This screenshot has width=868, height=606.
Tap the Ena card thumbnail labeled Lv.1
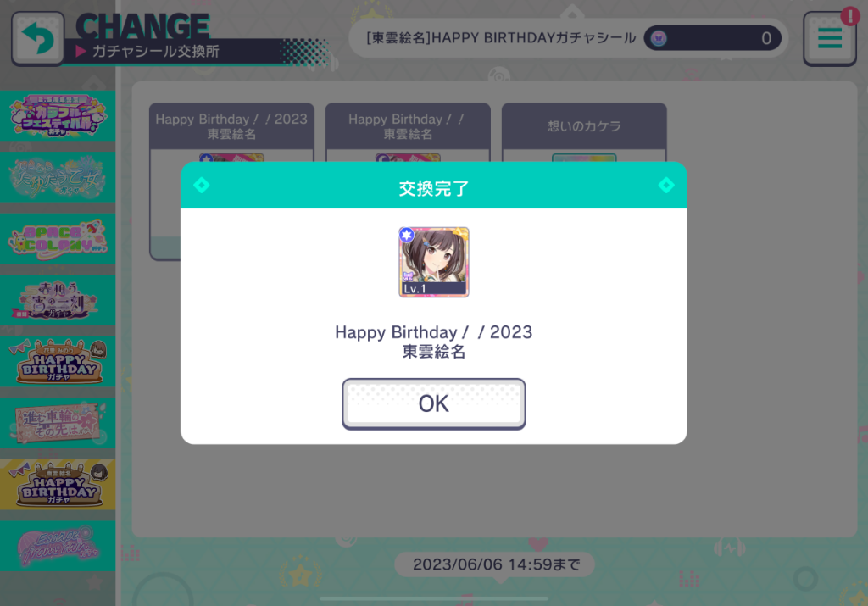point(434,263)
